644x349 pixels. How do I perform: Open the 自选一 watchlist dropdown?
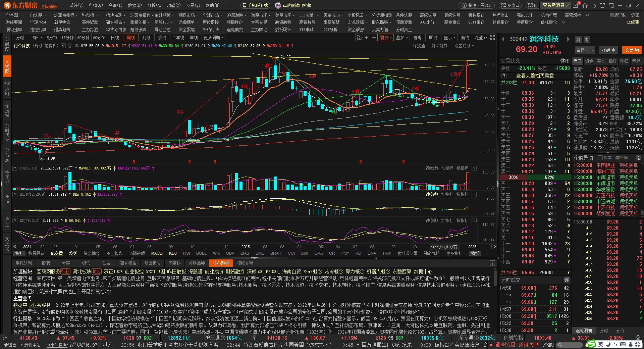pyautogui.click(x=585, y=50)
